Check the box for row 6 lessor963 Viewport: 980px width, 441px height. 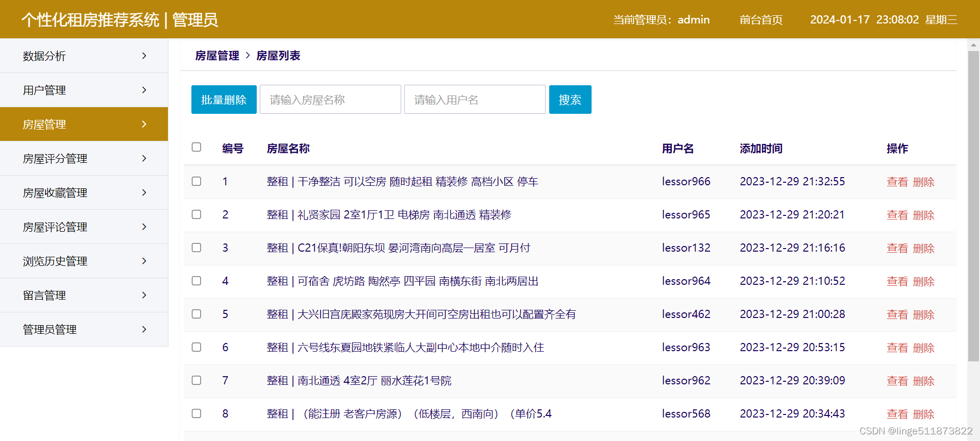(197, 347)
